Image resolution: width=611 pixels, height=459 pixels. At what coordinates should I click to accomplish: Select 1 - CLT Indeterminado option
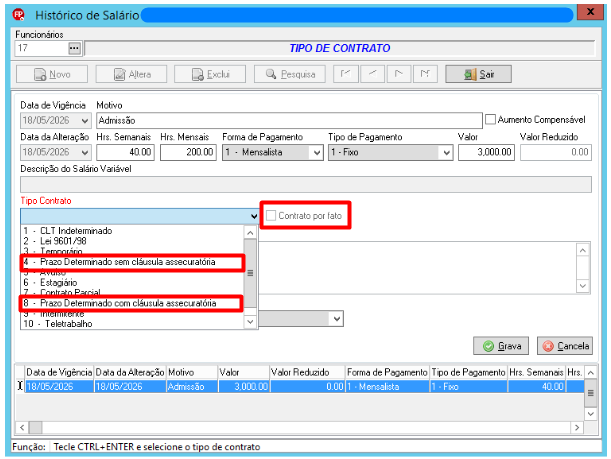pos(132,231)
